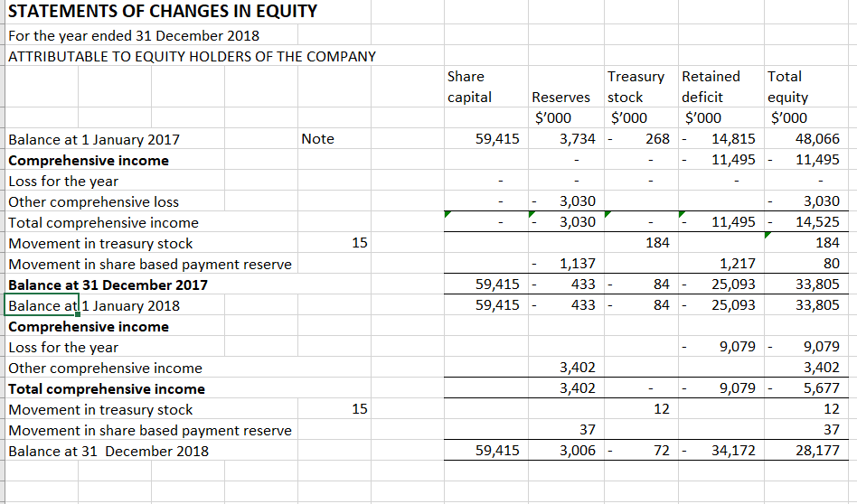Click the 'Balance at 31 December 2018' label

[x=108, y=451]
